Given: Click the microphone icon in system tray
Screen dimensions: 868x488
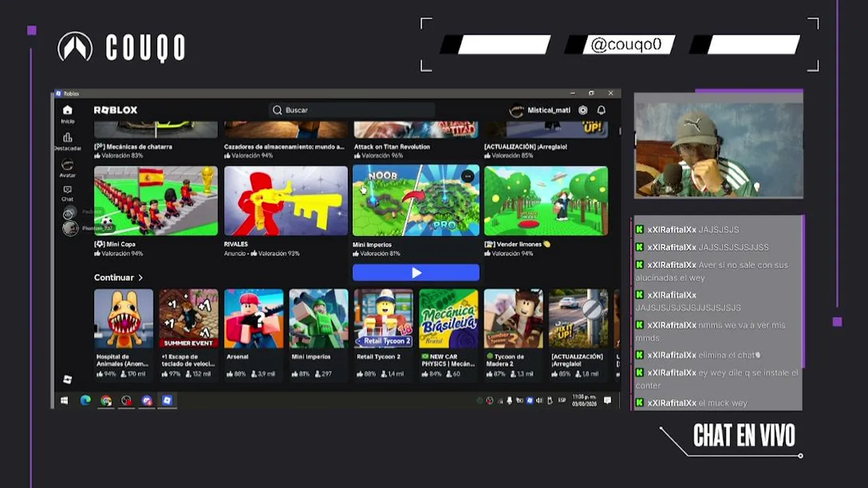Looking at the screenshot, I should [509, 401].
